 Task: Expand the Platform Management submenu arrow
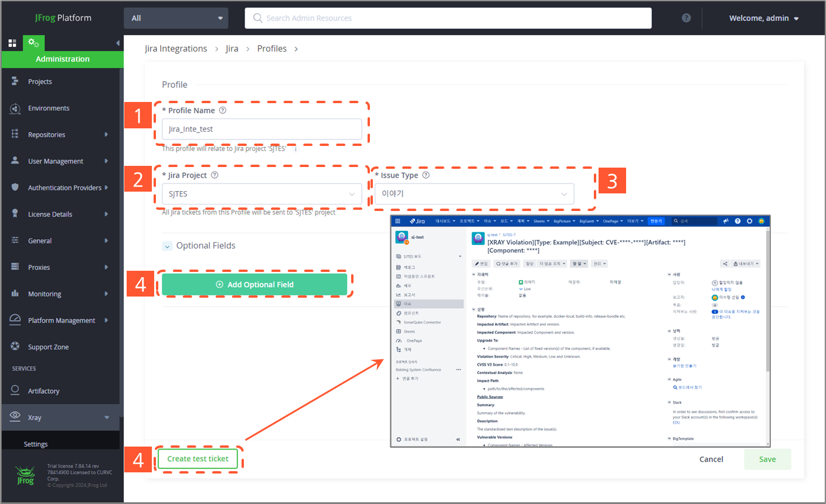(x=106, y=320)
